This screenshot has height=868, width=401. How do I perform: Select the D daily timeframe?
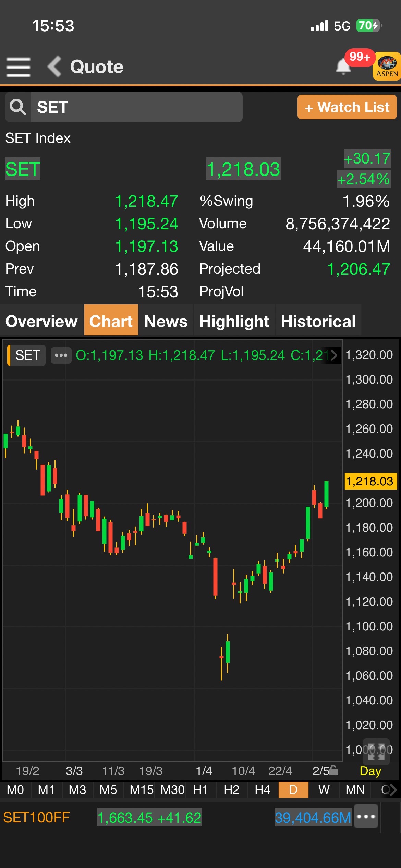click(293, 790)
